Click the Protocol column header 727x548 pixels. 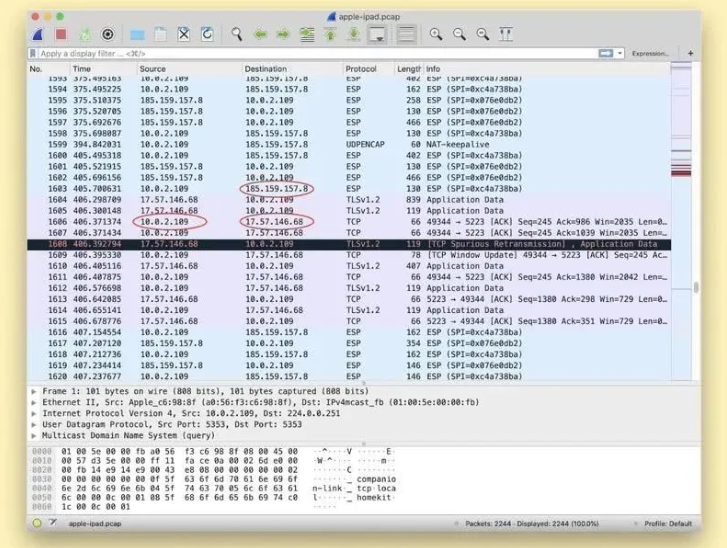point(361,69)
